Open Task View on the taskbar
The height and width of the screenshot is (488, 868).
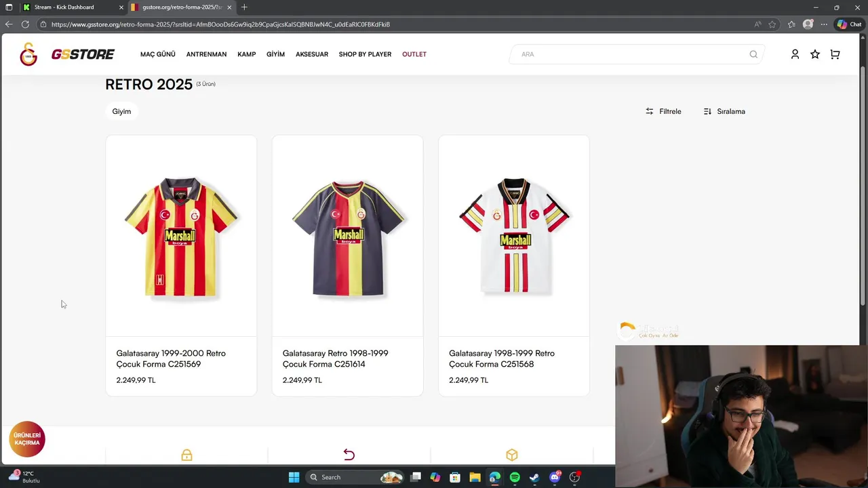[416, 477]
